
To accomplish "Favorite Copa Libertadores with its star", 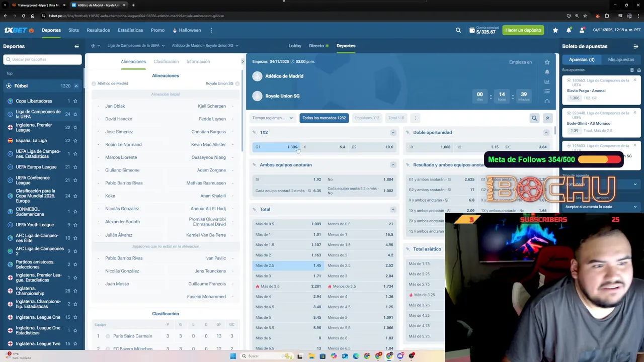I will click(x=75, y=101).
